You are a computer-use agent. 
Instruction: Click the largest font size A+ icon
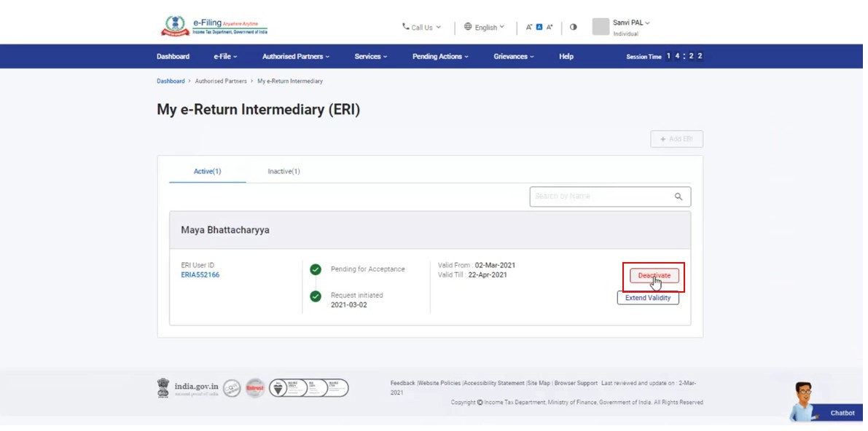coord(550,27)
